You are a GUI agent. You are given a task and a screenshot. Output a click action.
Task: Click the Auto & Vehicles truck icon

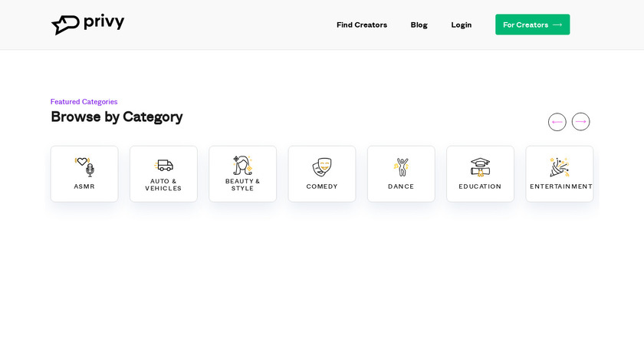point(163,165)
